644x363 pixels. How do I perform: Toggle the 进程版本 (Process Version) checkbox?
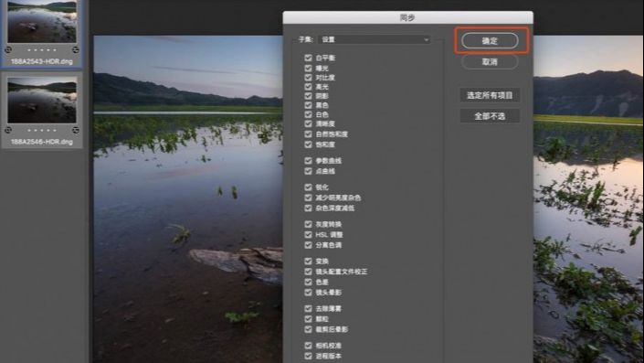pos(309,356)
